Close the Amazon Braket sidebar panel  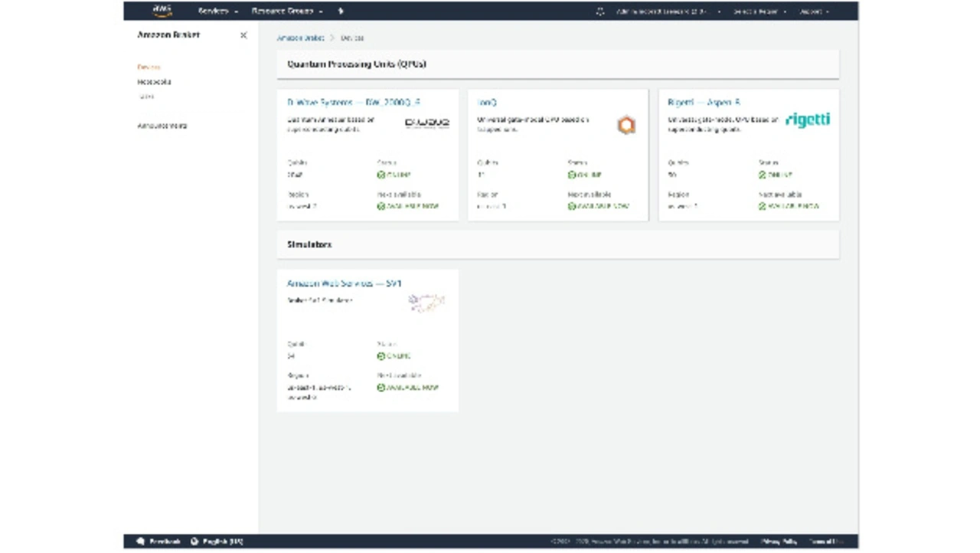243,35
